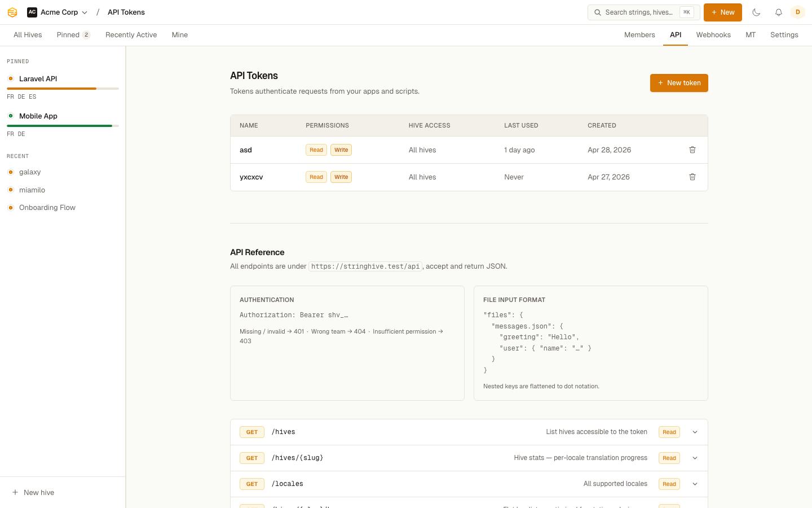Click the Read badge on /hives/{slug} row
Screen dimensions: 812x508
coord(669,458)
